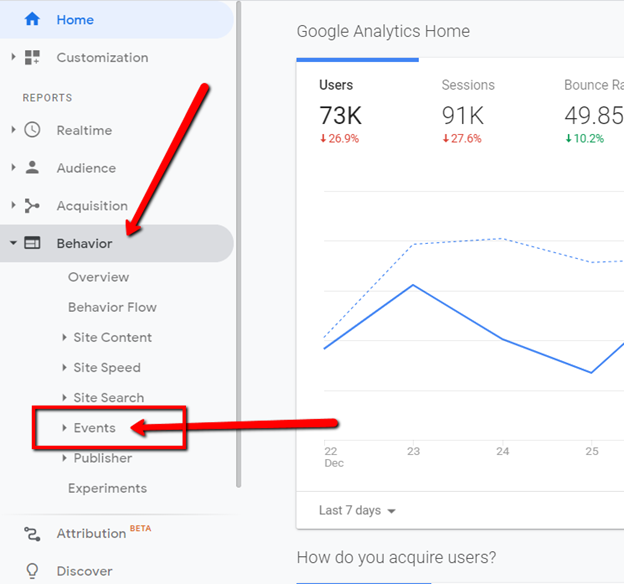Viewport: 624px width, 584px height.
Task: Collapse the Behavior section arrow
Action: coord(13,242)
